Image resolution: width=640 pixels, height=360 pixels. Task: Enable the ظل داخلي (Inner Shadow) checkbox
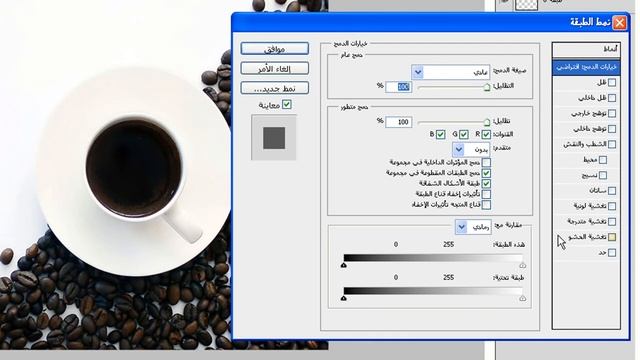click(x=612, y=98)
